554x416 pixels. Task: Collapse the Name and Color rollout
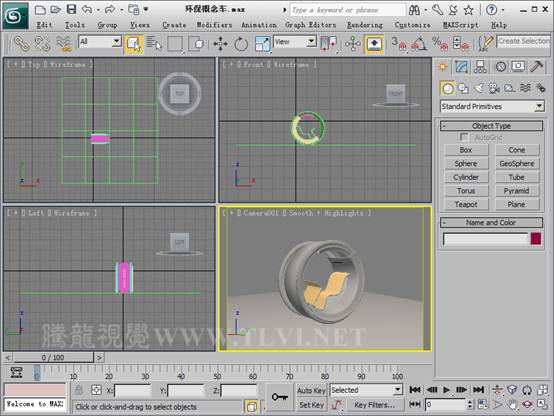pyautogui.click(x=491, y=222)
